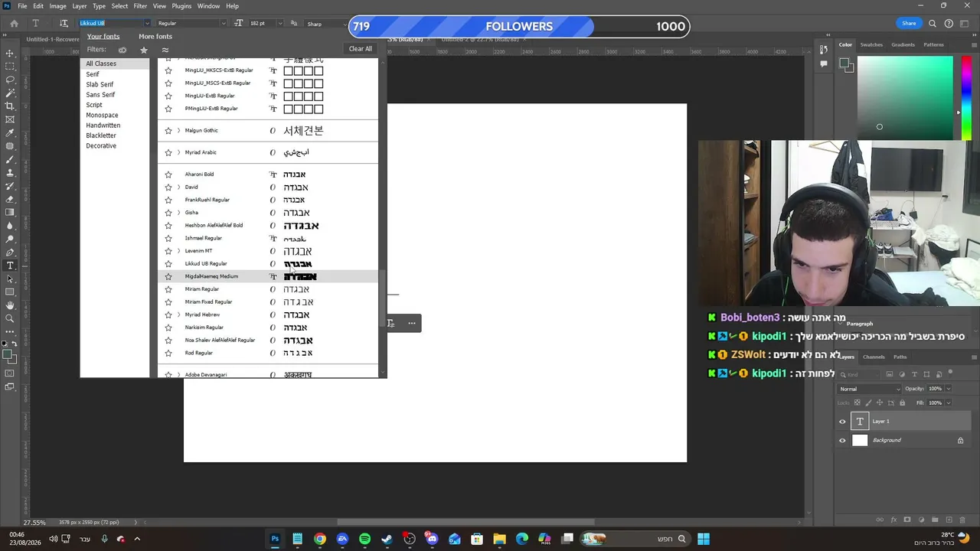Open the anti-aliasing Sharp dropdown
Image resolution: width=980 pixels, height=551 pixels.
[x=325, y=24]
